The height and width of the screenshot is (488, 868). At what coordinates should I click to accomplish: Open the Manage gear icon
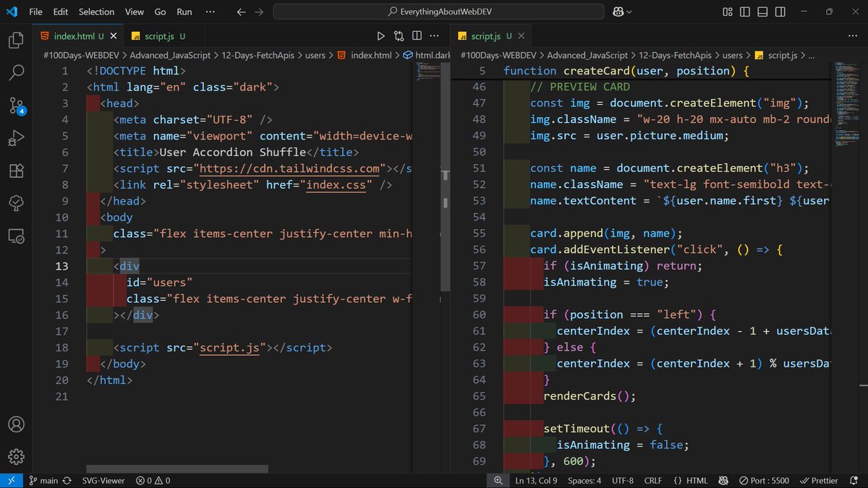coord(16,457)
